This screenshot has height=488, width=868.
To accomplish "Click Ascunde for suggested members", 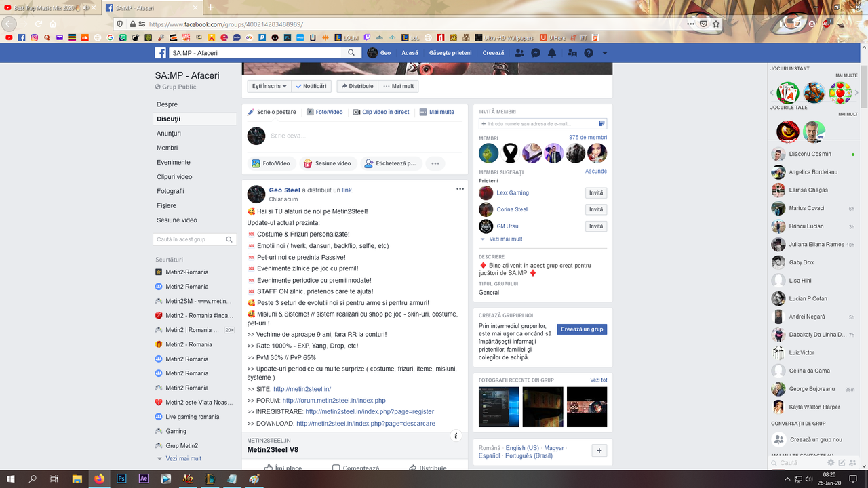I will tap(596, 171).
